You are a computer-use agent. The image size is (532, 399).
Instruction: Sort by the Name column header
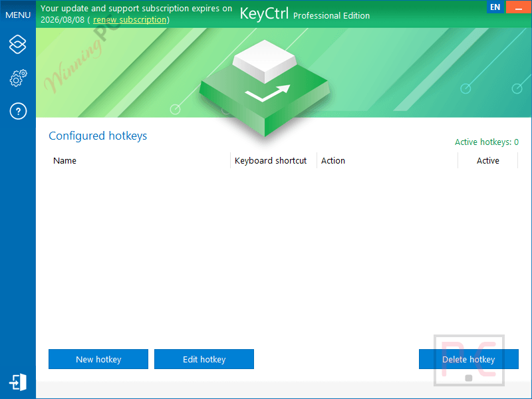140,160
